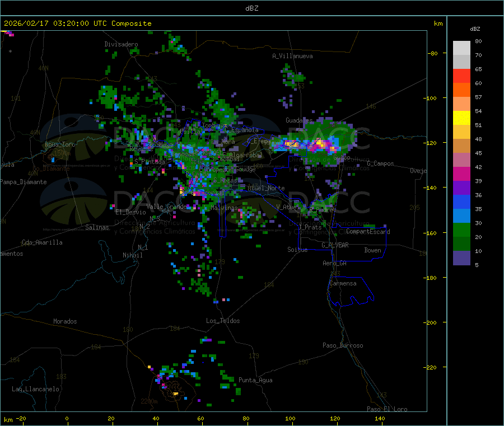
Task: Pick the light blue swatch between 35 and 30
Action: tap(461, 216)
